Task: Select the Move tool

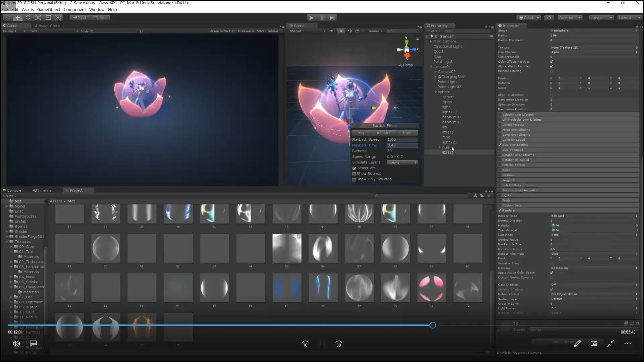Action: click(x=18, y=18)
